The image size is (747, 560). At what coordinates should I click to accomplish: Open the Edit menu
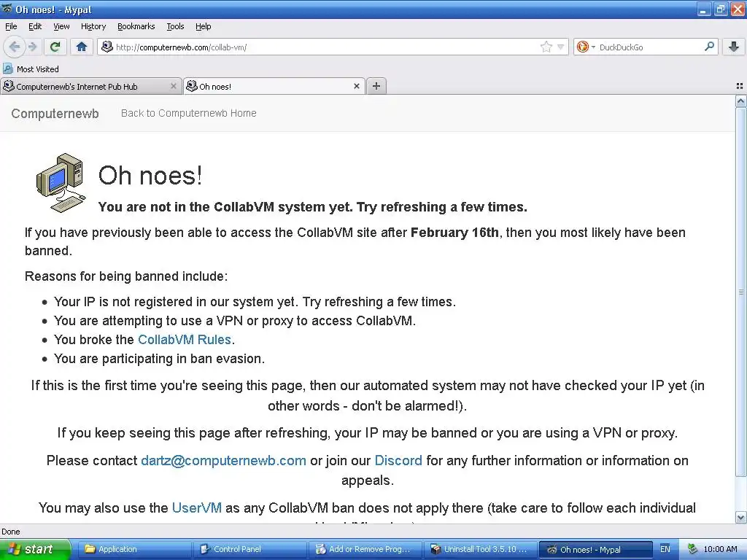[35, 27]
